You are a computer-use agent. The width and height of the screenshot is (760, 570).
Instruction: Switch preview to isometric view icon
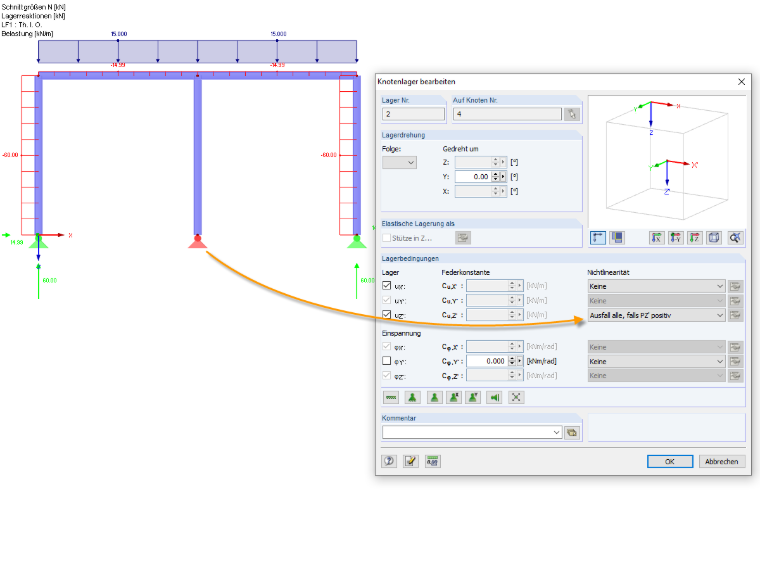714,238
